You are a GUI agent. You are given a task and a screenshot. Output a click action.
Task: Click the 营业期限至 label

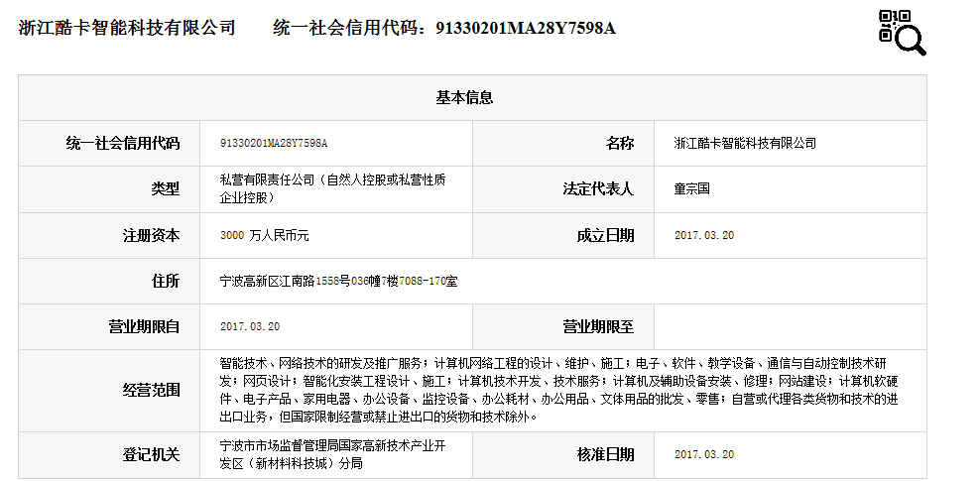pos(598,326)
